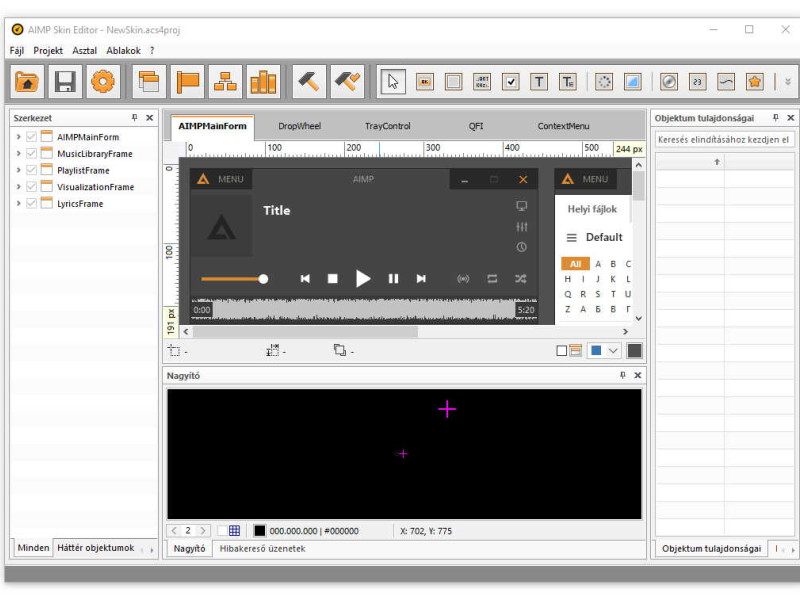800x600 pixels.
Task: Select the checkbox object tool
Action: (x=511, y=82)
